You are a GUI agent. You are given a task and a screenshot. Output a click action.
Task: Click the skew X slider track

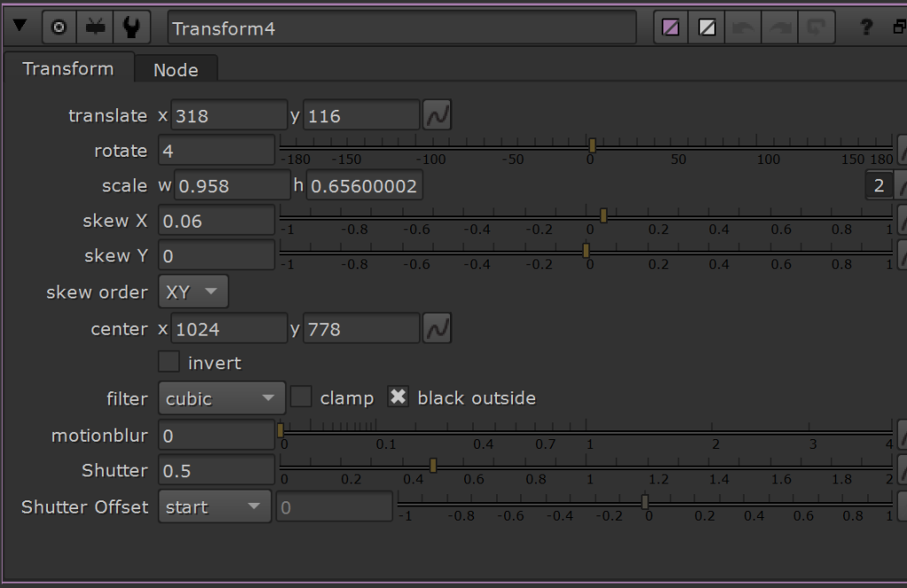[x=586, y=216]
